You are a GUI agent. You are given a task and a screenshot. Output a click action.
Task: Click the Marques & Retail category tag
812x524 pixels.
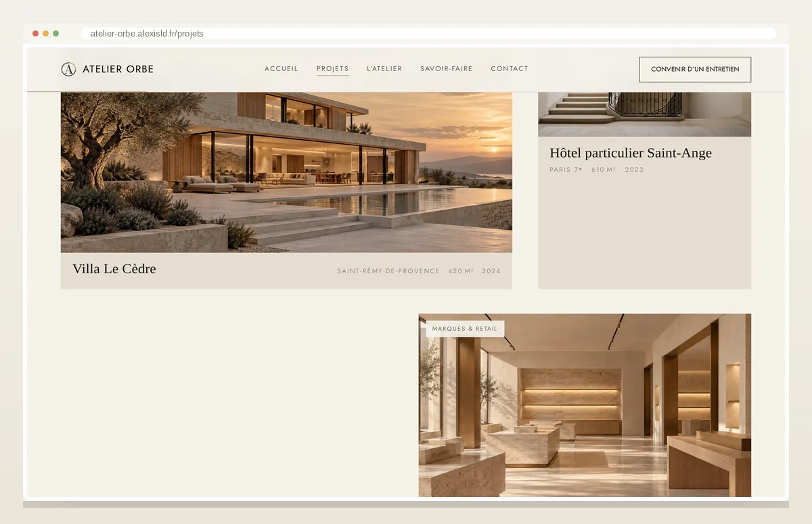[465, 329]
